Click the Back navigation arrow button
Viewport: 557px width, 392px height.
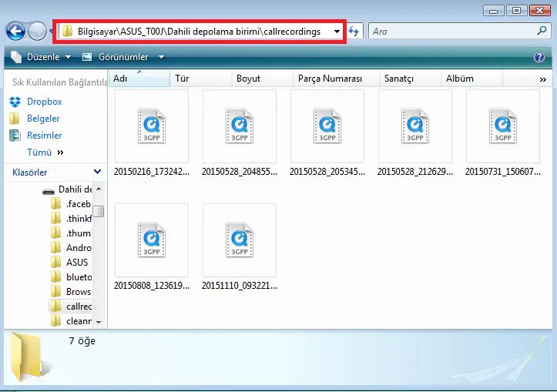pyautogui.click(x=15, y=31)
